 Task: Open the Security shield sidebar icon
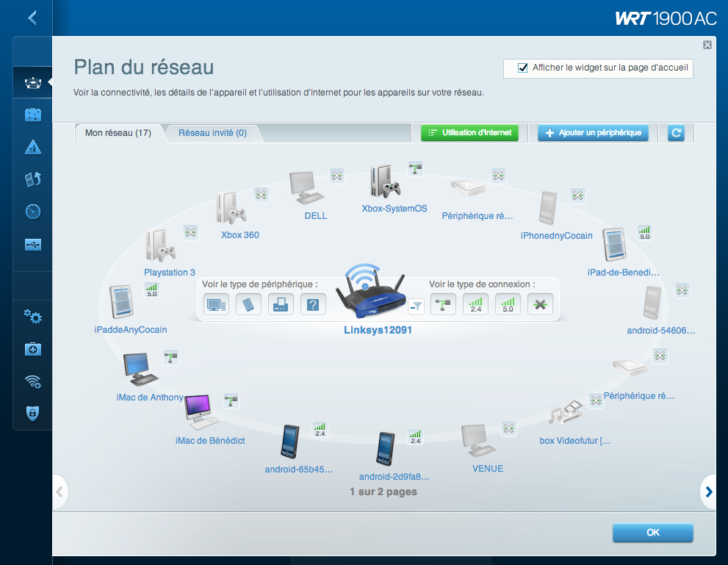pos(32,413)
